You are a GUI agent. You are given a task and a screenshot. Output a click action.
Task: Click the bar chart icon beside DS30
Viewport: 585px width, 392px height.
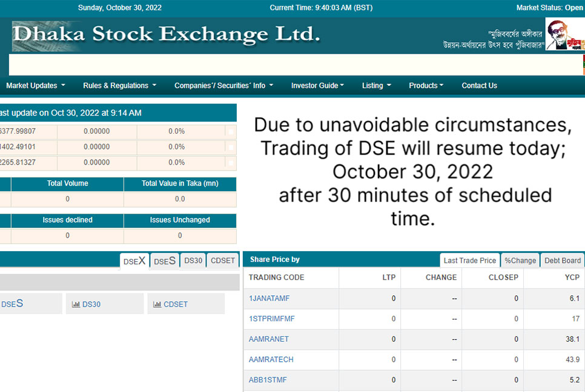76,304
